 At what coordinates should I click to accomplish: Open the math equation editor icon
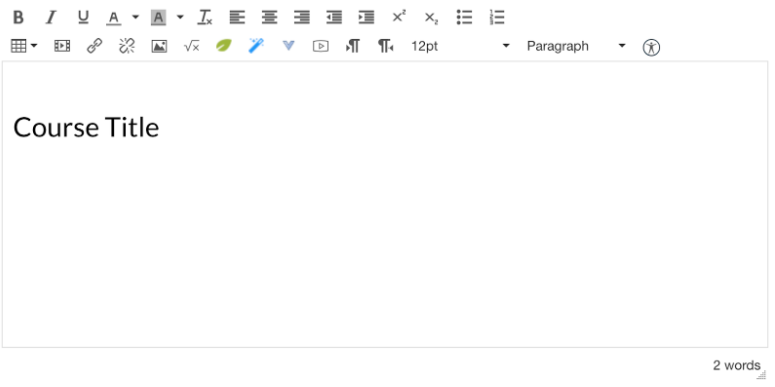point(191,46)
